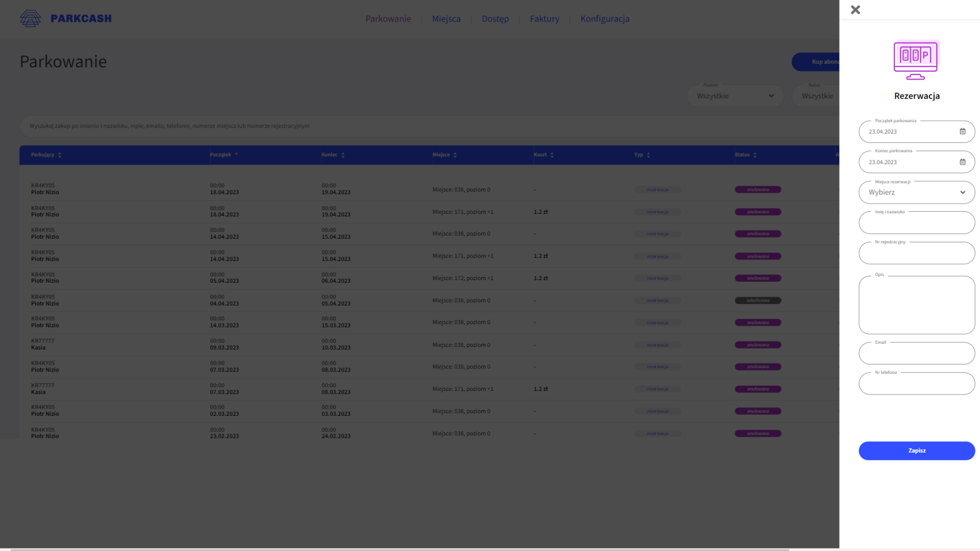This screenshot has width=980, height=551.
Task: Sort table by Koniec column arrows
Action: [343, 155]
